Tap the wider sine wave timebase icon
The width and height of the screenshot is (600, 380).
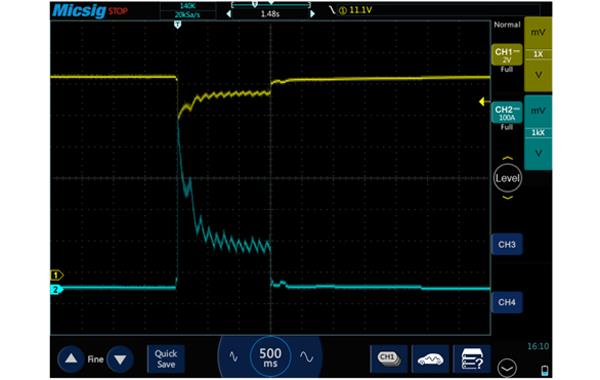pyautogui.click(x=307, y=357)
